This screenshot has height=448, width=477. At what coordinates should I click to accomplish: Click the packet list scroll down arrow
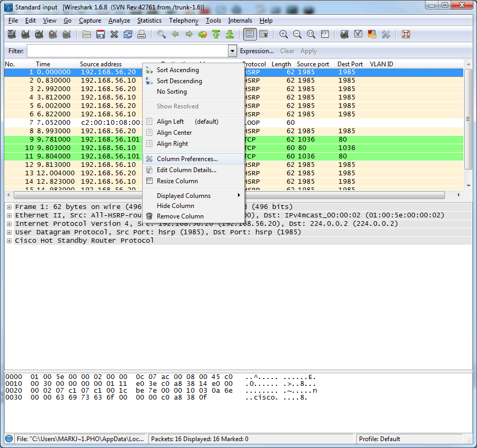(469, 185)
